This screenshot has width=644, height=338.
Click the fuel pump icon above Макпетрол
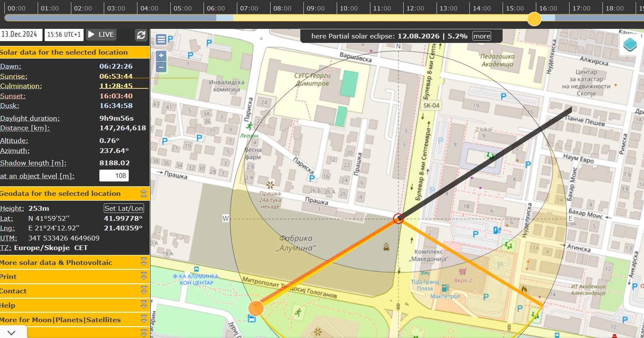[445, 288]
